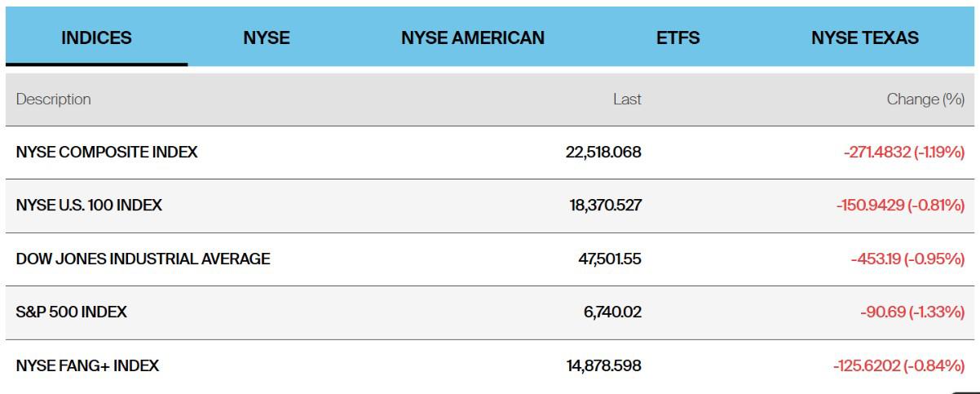The image size is (980, 394).
Task: Select NYSE FANG+ INDEX entry
Action: point(87,366)
